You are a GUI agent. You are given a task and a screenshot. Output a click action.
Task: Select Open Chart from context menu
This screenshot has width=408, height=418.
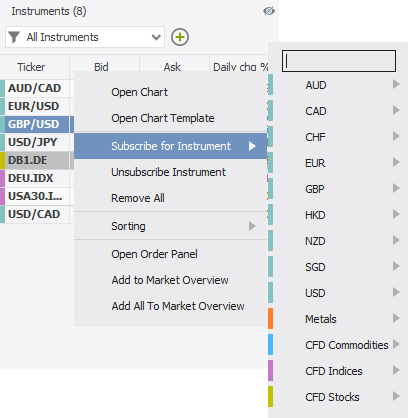[x=139, y=92]
